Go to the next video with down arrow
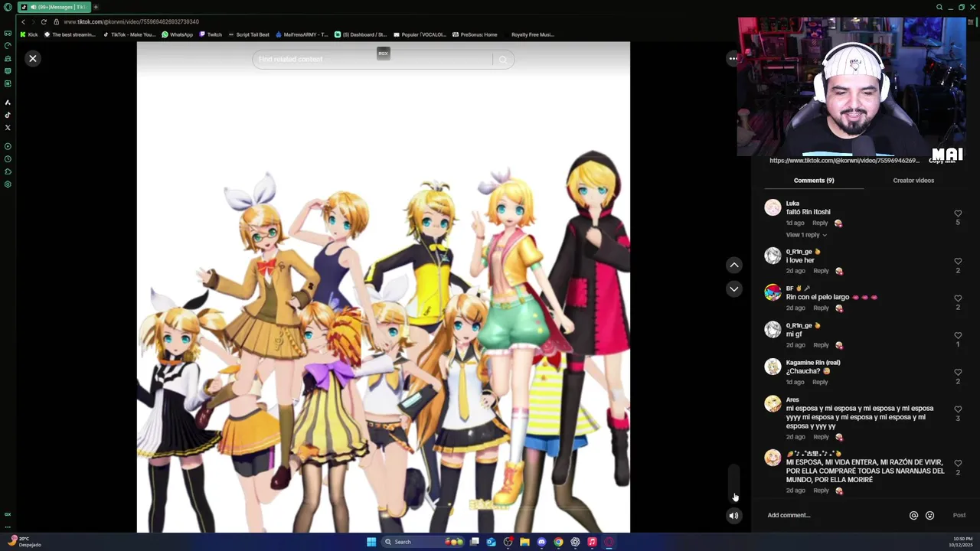 coord(734,289)
